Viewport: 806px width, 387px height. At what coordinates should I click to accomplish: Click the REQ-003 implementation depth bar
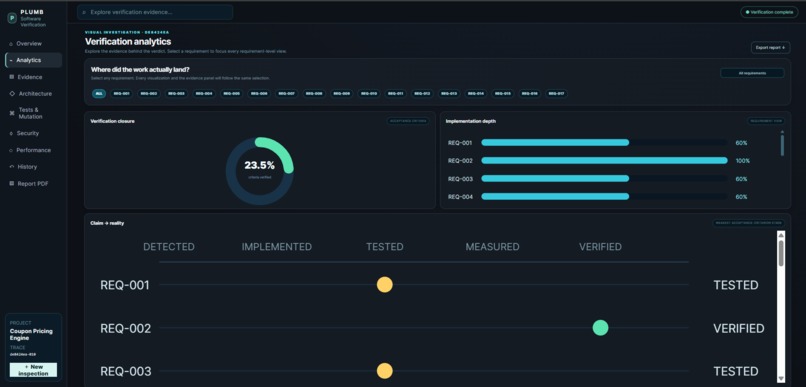pos(604,179)
